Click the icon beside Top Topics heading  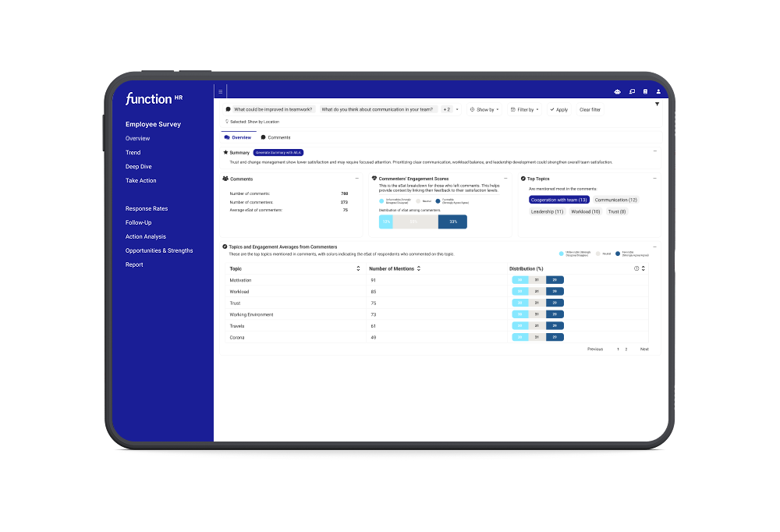tap(523, 178)
